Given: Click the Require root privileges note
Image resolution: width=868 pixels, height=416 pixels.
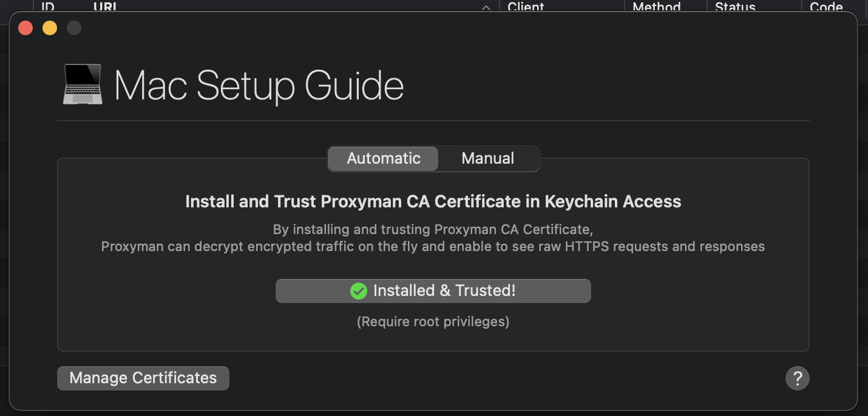Looking at the screenshot, I should click(x=433, y=321).
